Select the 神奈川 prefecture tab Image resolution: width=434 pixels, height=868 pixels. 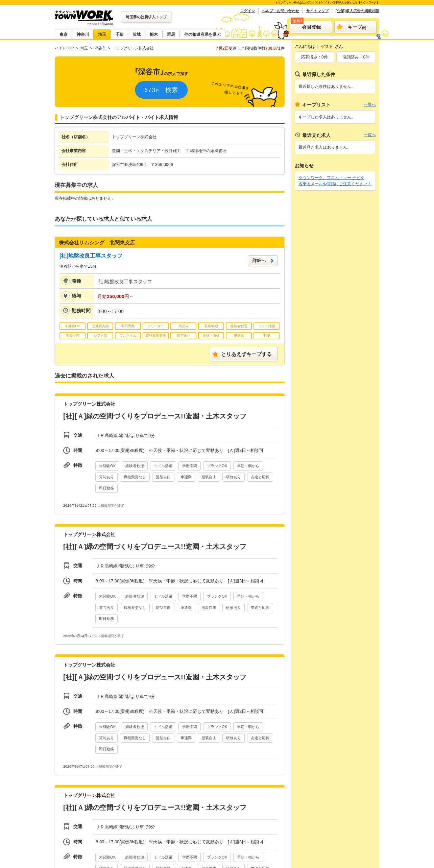[83, 34]
